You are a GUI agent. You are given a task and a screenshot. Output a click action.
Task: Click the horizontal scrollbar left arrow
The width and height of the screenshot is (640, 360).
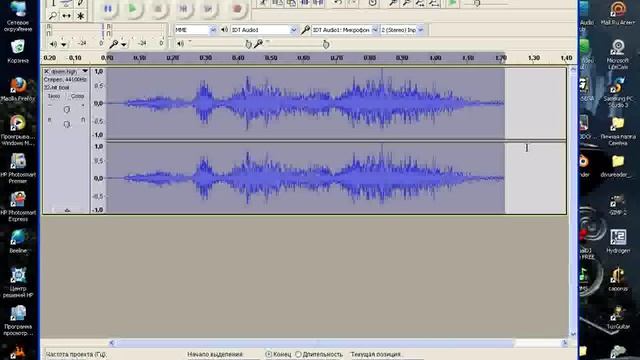(x=112, y=343)
